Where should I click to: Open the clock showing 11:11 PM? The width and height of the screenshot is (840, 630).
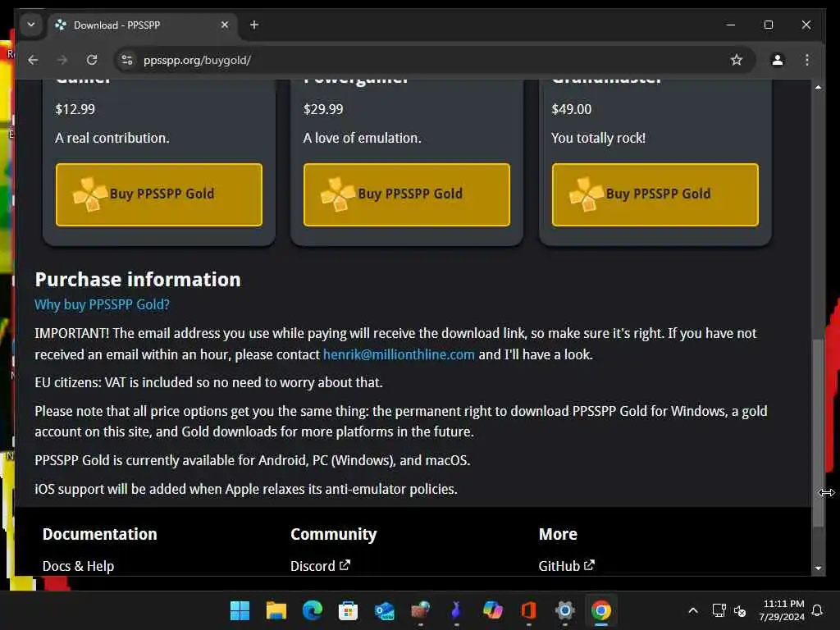click(782, 610)
